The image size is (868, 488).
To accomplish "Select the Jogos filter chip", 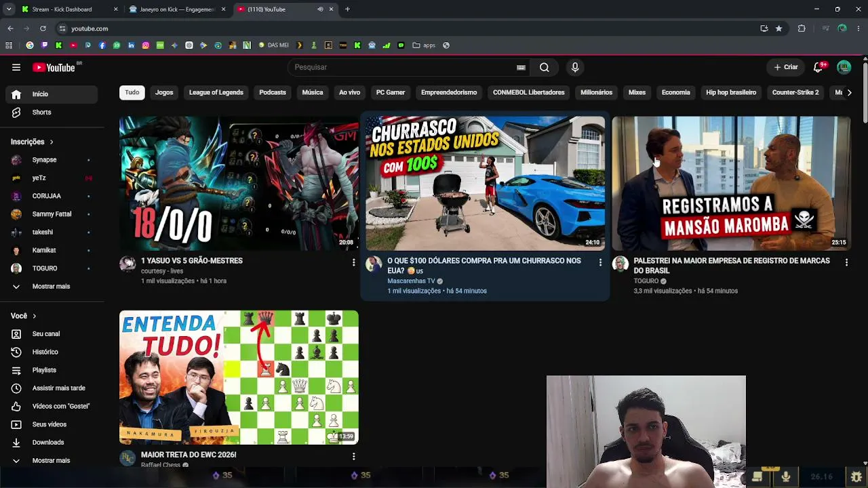I will point(164,92).
